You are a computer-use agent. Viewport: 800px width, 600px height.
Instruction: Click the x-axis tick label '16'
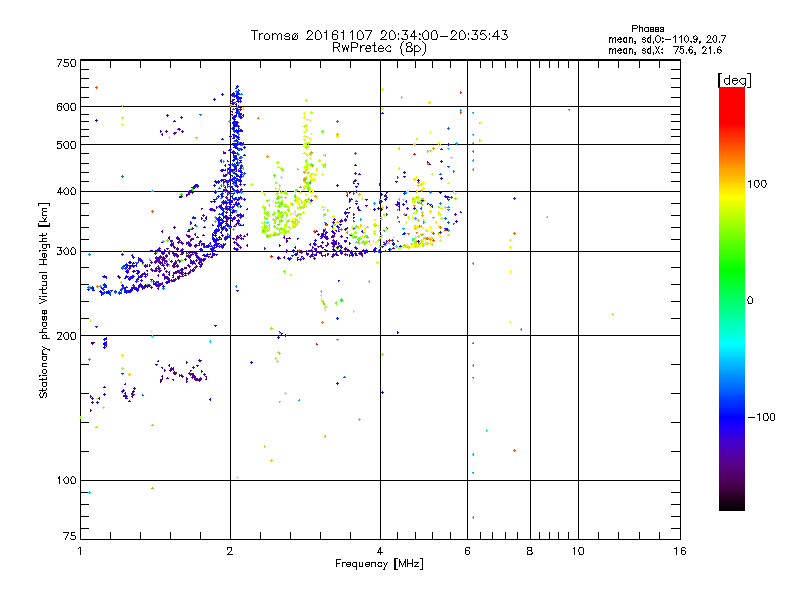[680, 551]
